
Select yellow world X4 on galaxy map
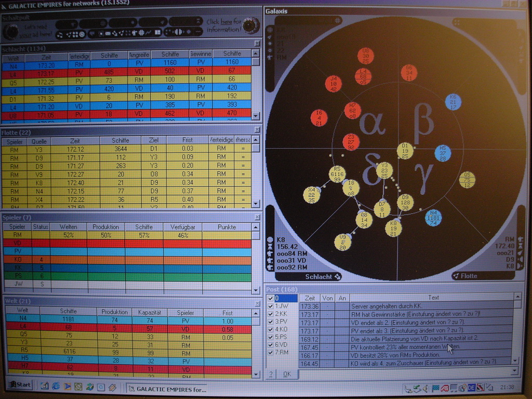pyautogui.click(x=312, y=195)
